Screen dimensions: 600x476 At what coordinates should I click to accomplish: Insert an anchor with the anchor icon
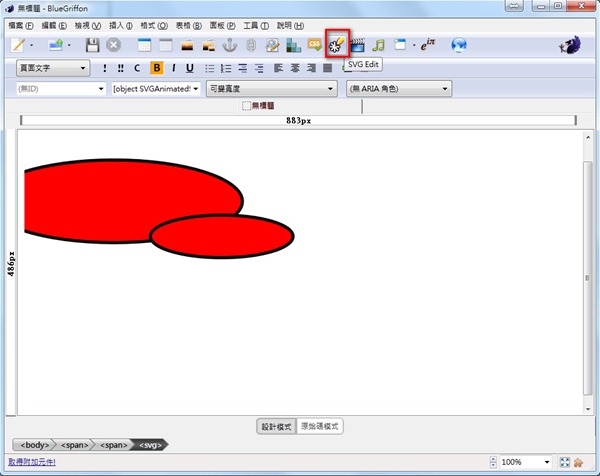pyautogui.click(x=230, y=45)
